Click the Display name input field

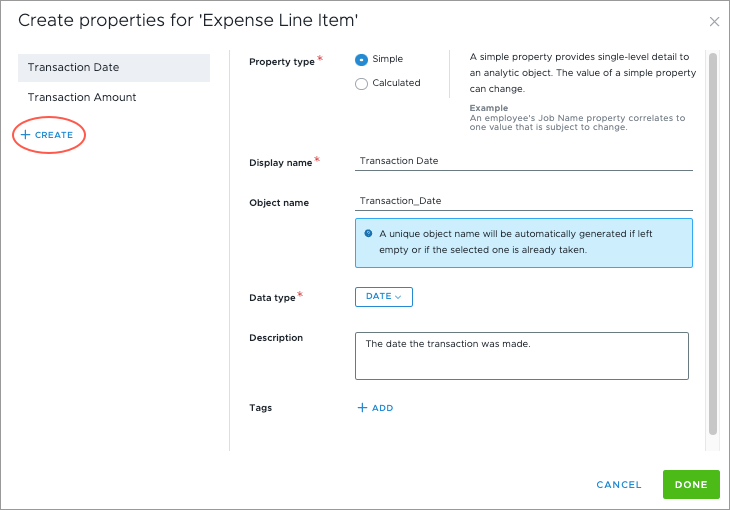click(x=524, y=161)
